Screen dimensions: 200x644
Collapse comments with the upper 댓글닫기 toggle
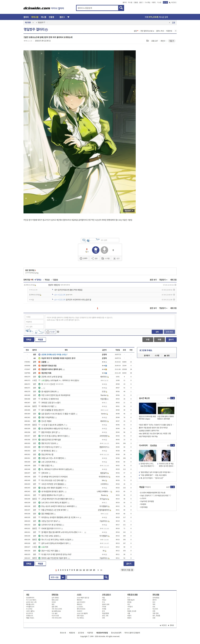coord(163,280)
